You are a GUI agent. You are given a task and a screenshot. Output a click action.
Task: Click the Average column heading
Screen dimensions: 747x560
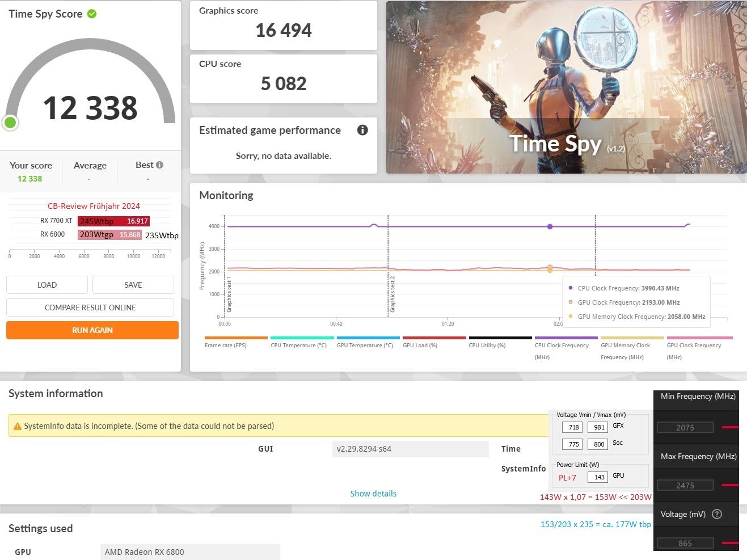click(x=90, y=165)
